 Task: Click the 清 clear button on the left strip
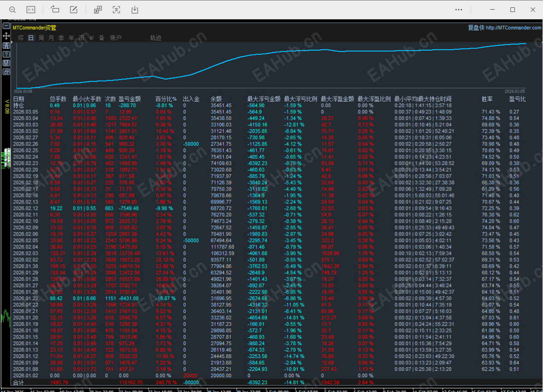click(x=6, y=46)
